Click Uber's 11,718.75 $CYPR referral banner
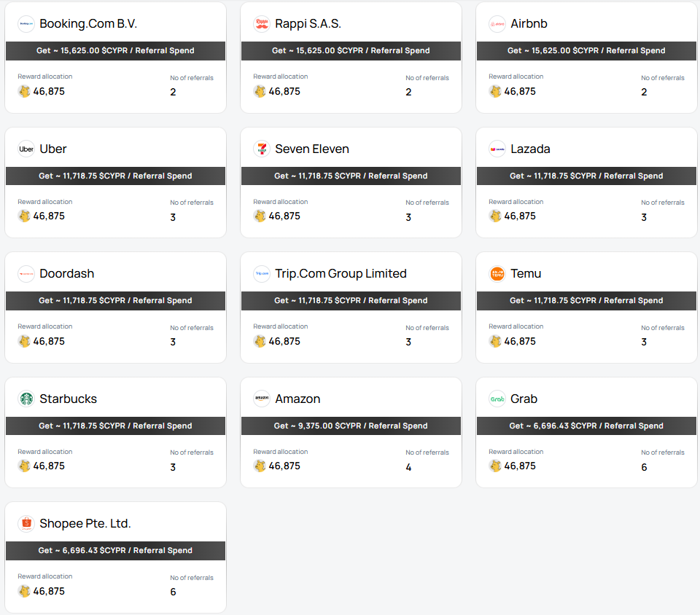The width and height of the screenshot is (700, 615). click(116, 176)
